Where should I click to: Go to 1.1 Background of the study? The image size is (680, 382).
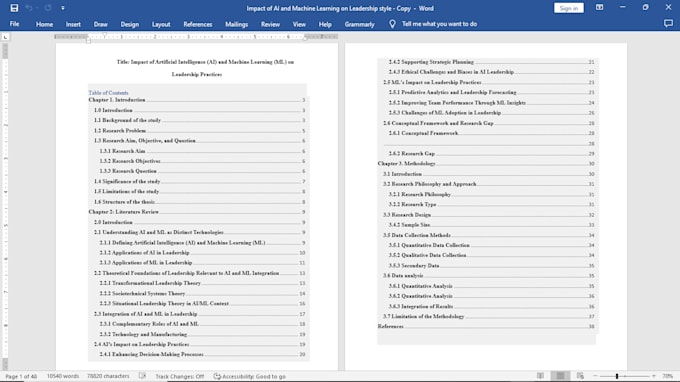pos(199,120)
